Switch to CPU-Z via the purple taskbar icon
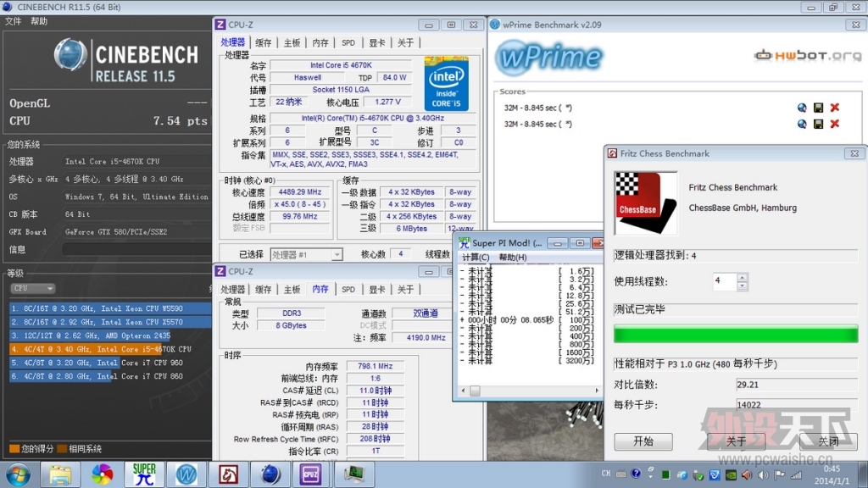The width and height of the screenshot is (868, 488). [x=311, y=474]
